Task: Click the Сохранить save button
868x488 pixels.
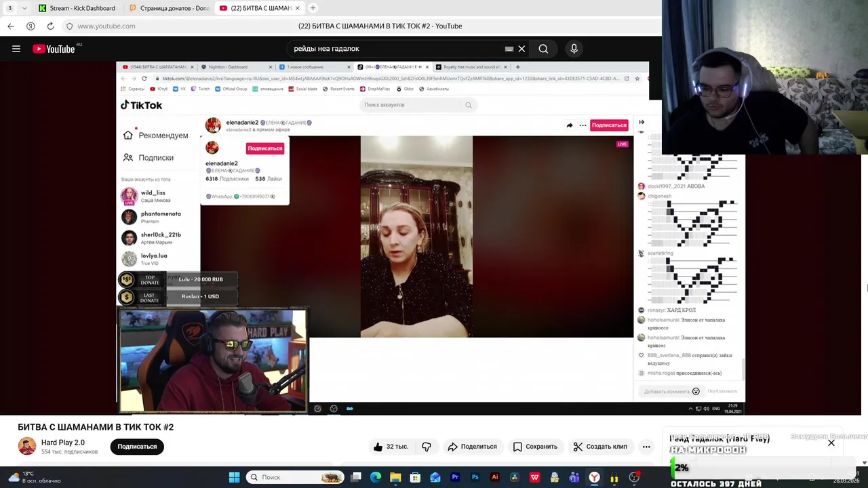Action: point(535,447)
